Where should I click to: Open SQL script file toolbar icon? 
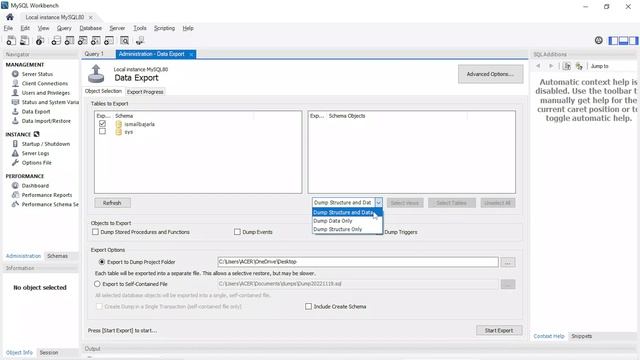pyautogui.click(x=25, y=40)
